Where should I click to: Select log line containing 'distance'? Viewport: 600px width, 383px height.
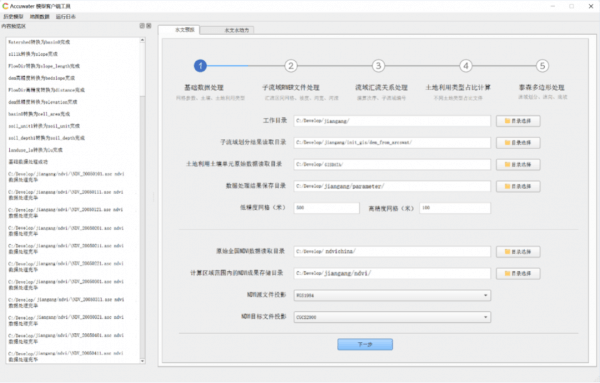[46, 90]
